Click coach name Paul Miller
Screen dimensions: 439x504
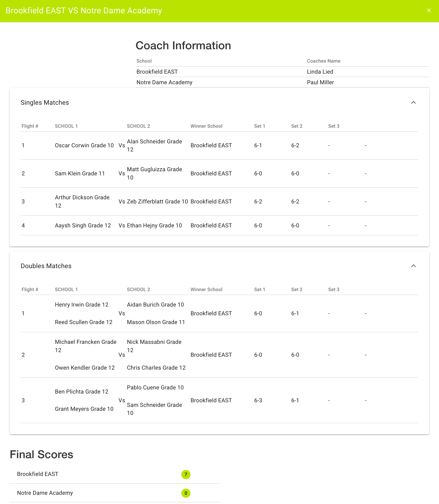coord(320,82)
